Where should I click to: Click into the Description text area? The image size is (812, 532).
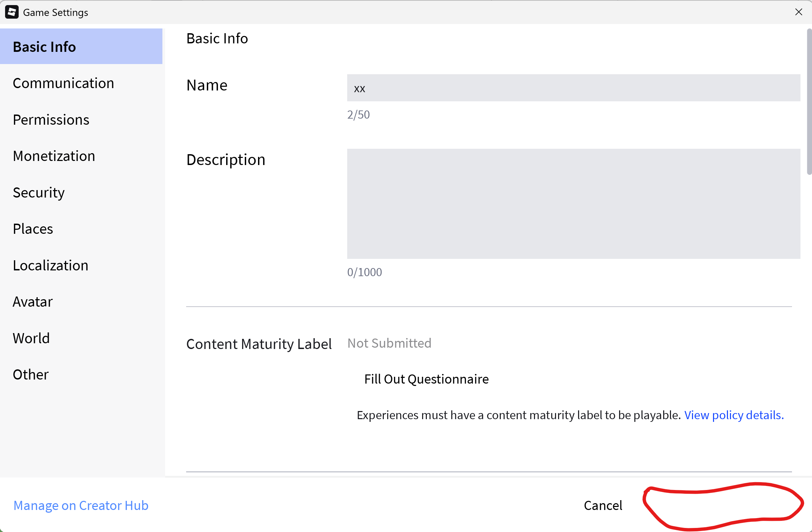click(x=573, y=204)
